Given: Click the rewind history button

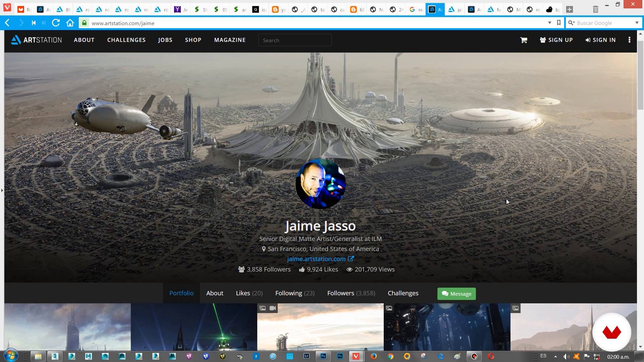Looking at the screenshot, I should coord(34,23).
